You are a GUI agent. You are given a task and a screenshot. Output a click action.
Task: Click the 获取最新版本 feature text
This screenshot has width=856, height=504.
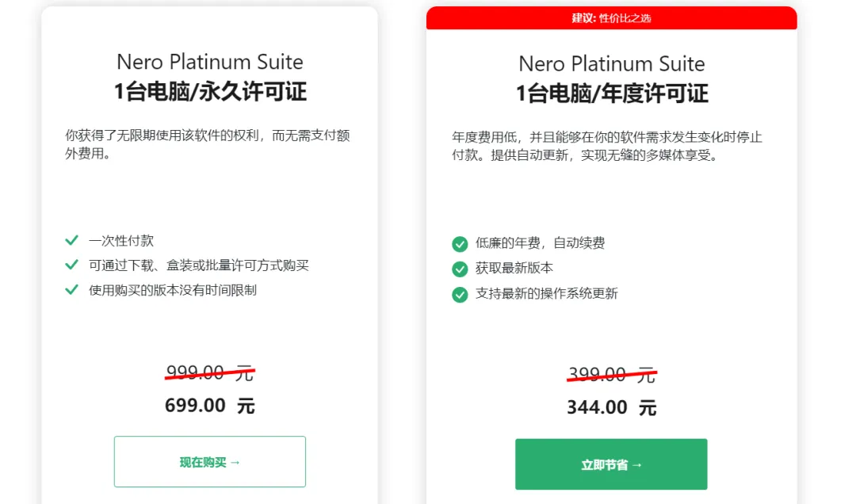coord(514,268)
